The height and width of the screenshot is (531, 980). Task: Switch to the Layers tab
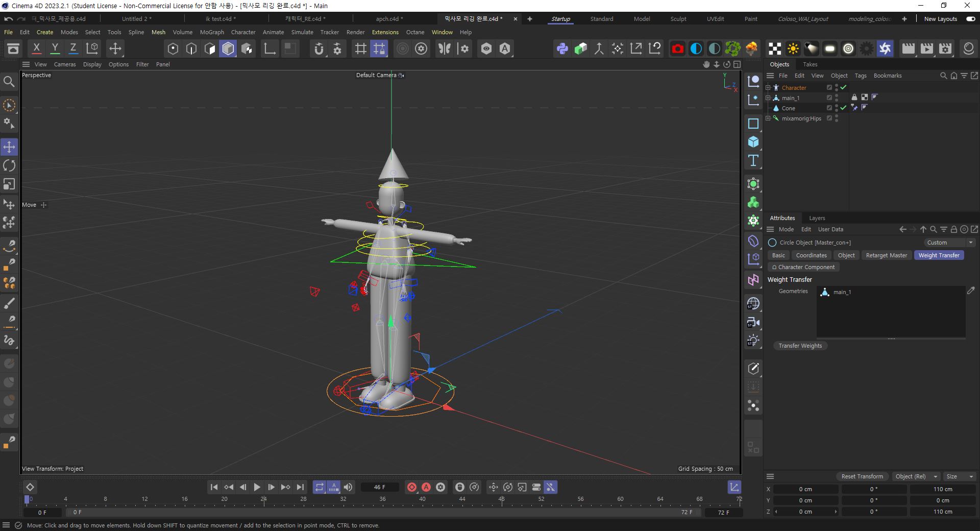(817, 218)
